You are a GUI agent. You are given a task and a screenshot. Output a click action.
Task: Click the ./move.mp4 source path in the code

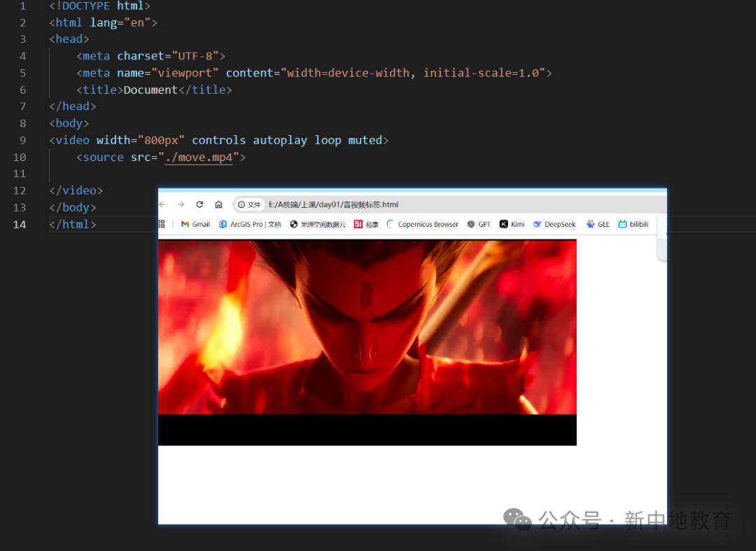point(199,157)
